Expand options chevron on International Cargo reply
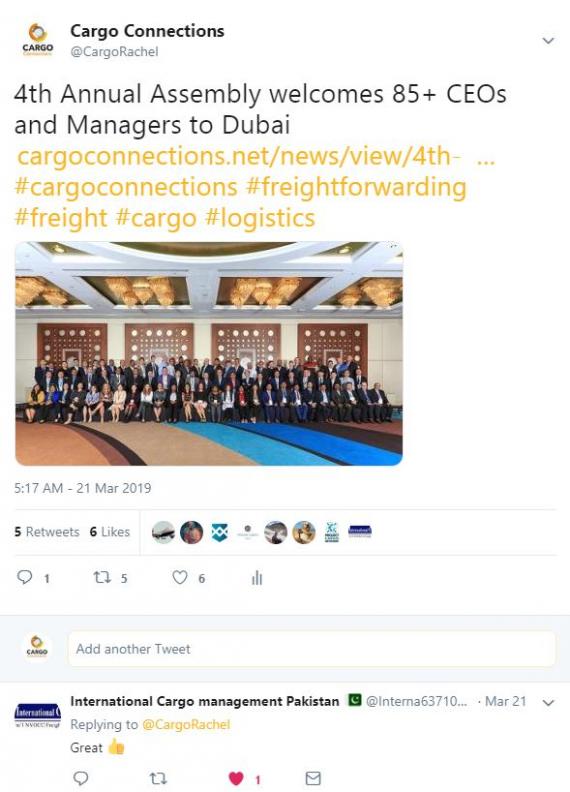Image resolution: width=570 pixels, height=792 pixels. click(548, 703)
